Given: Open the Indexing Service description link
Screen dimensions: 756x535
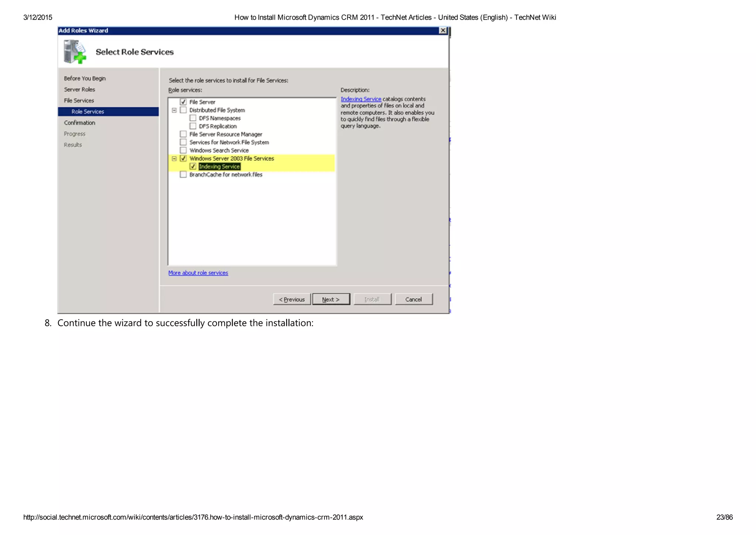Looking at the screenshot, I should [x=361, y=99].
